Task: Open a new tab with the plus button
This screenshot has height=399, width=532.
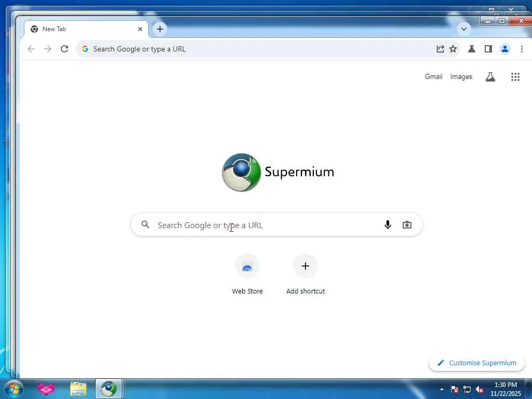Action: (x=160, y=29)
